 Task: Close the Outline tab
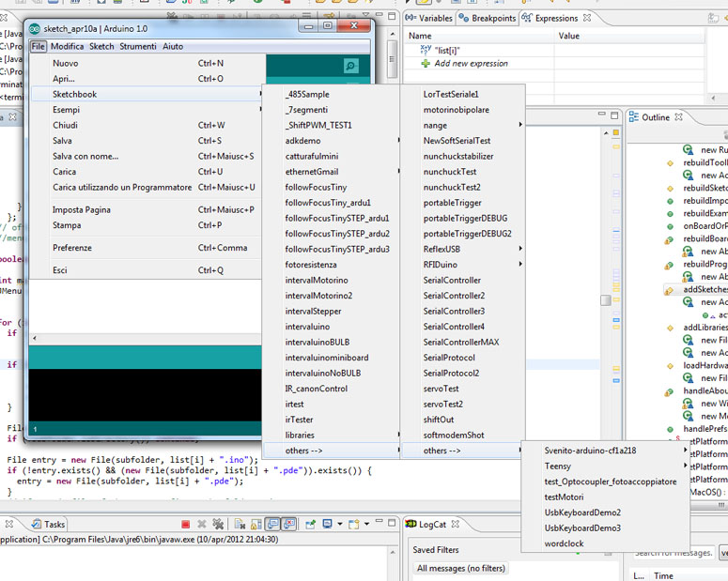(x=678, y=116)
